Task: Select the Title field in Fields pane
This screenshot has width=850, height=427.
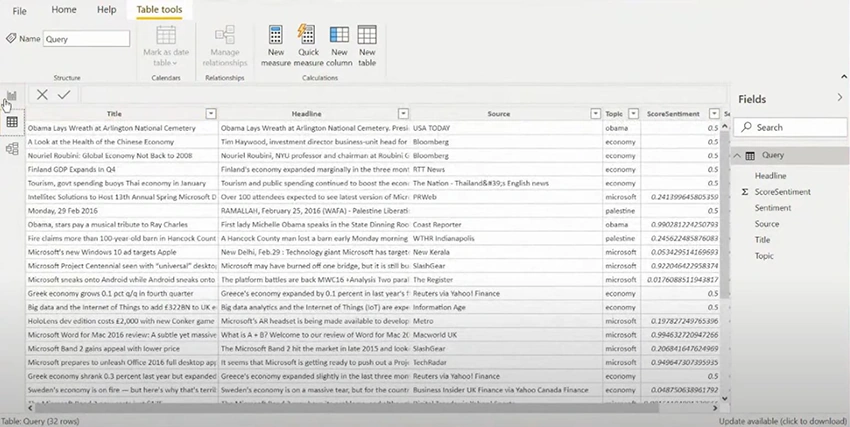Action: click(x=762, y=240)
